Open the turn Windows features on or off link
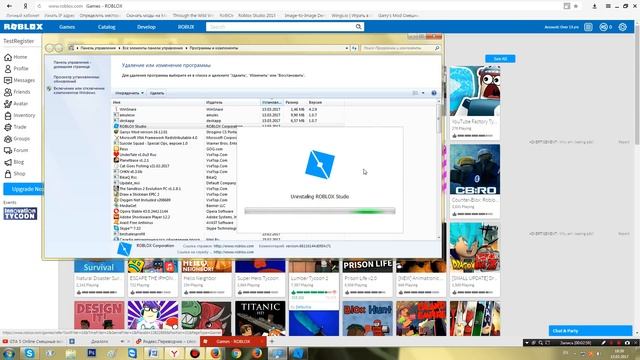Viewport: 640px width, 360px height. tap(79, 90)
